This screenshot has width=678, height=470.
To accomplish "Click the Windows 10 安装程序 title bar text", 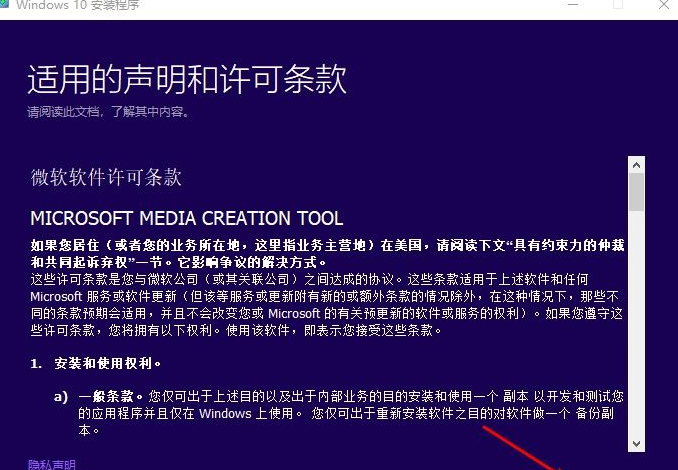I will point(77,5).
